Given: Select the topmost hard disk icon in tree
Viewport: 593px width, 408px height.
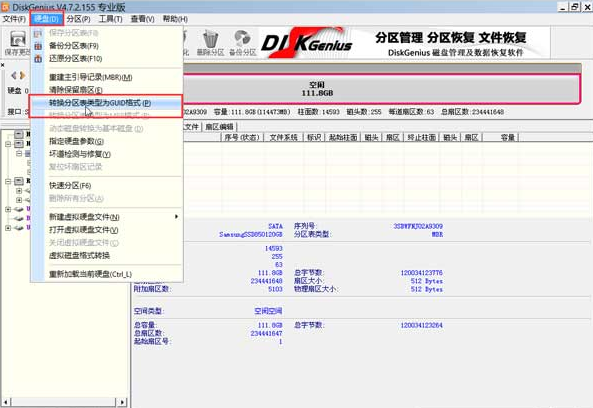Looking at the screenshot, I should [19, 134].
